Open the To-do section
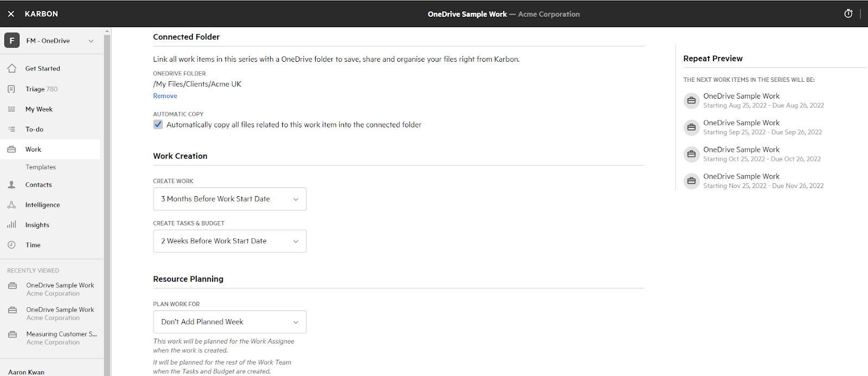 click(34, 129)
